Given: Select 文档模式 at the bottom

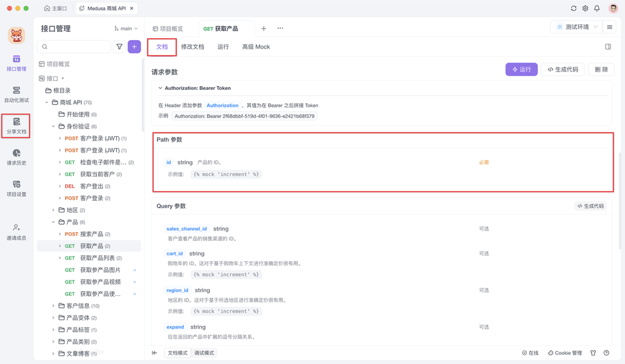Looking at the screenshot, I should tap(177, 353).
